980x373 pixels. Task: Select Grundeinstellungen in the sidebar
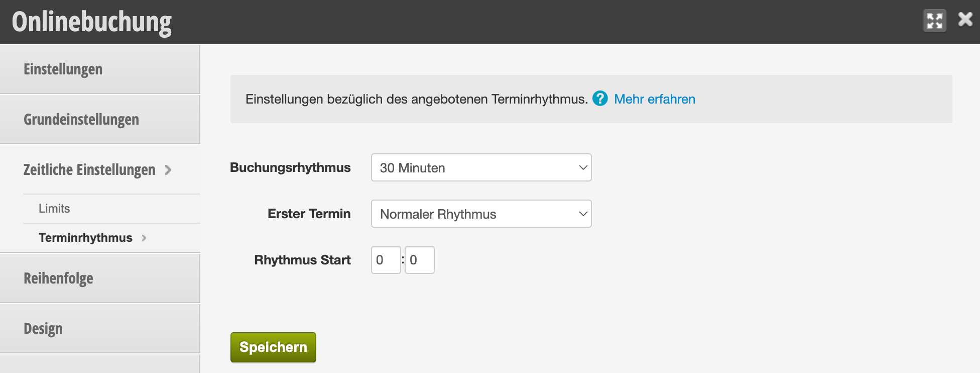pos(100,120)
